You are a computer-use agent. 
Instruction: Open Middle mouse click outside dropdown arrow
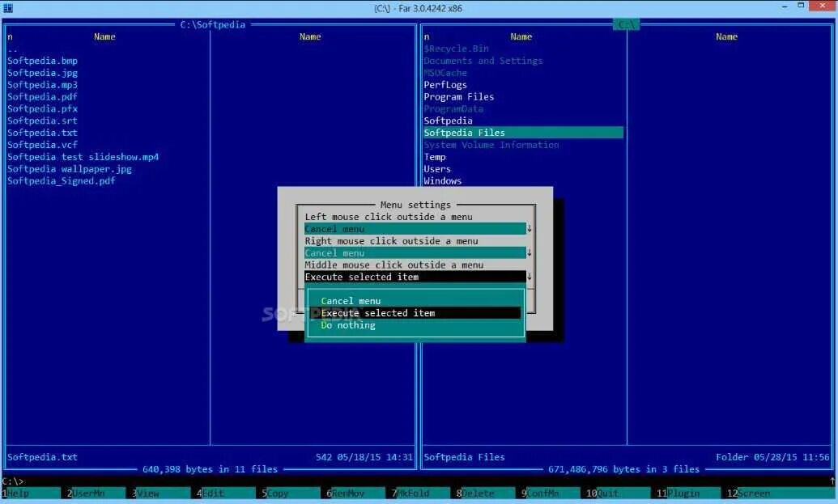[x=529, y=277]
